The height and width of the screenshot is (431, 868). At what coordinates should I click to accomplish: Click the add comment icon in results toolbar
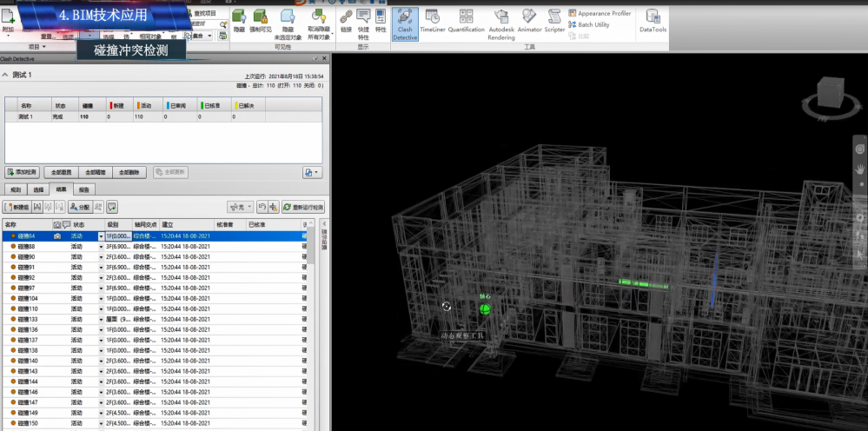(112, 207)
